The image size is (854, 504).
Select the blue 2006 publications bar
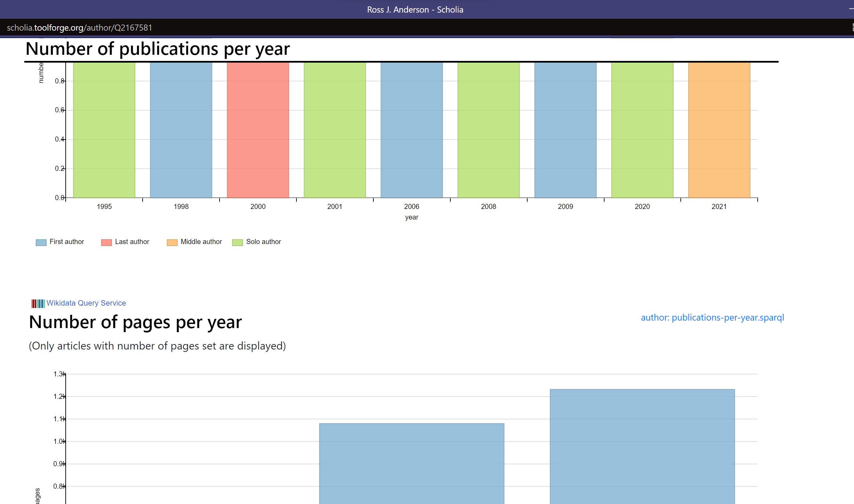[412, 130]
